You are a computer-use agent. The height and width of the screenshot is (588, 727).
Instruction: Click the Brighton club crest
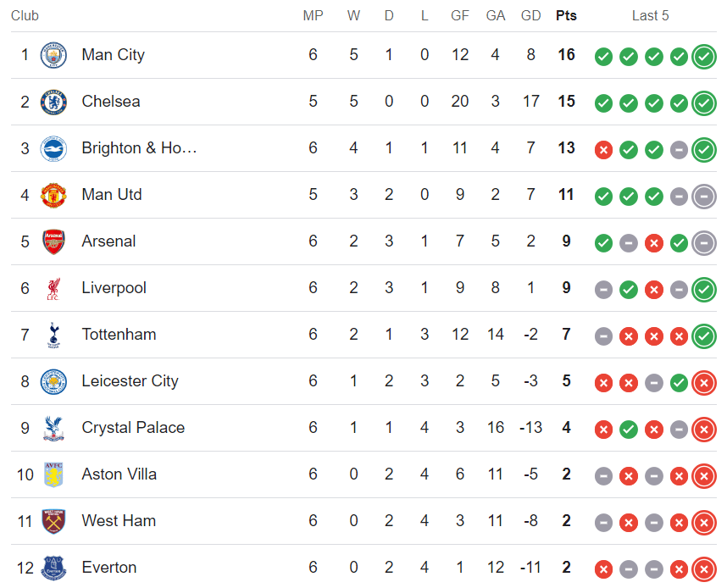point(53,148)
